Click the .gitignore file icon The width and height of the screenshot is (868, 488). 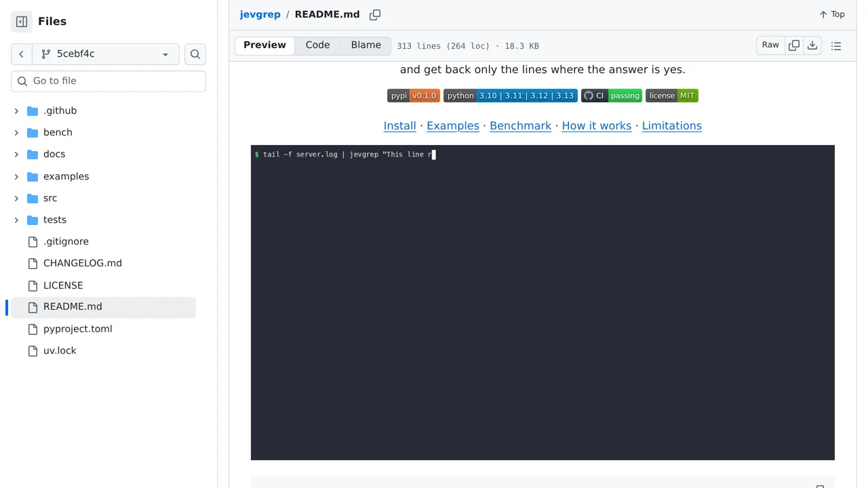[x=33, y=242]
